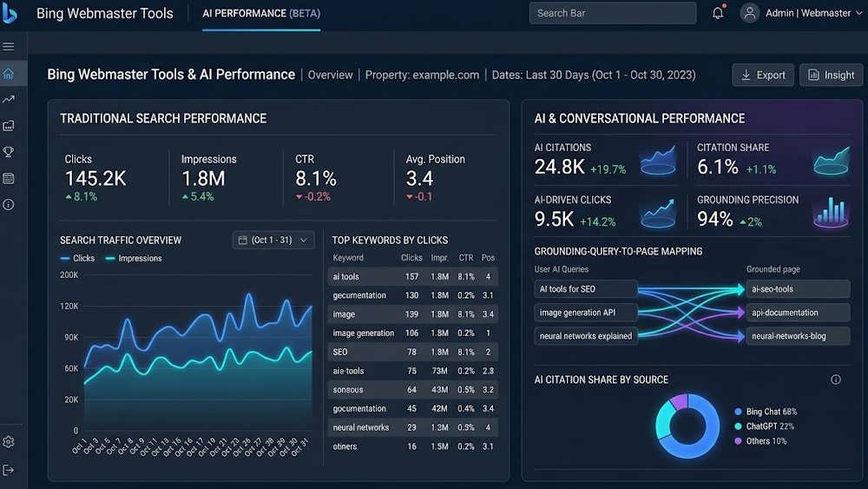Click the 94% Grounding Precision value
Screen dimensions: 868x489
click(x=714, y=219)
